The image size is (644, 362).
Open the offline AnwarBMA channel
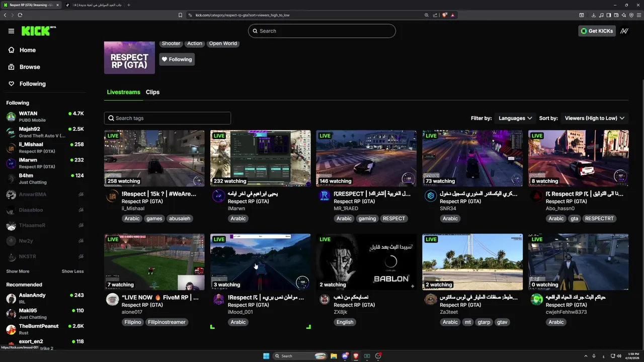pos(44,195)
